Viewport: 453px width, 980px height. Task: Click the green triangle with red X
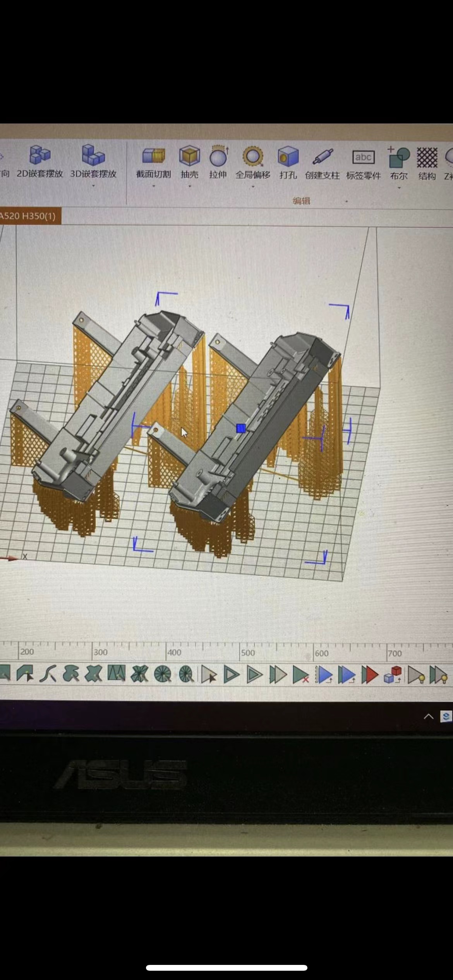[x=301, y=675]
